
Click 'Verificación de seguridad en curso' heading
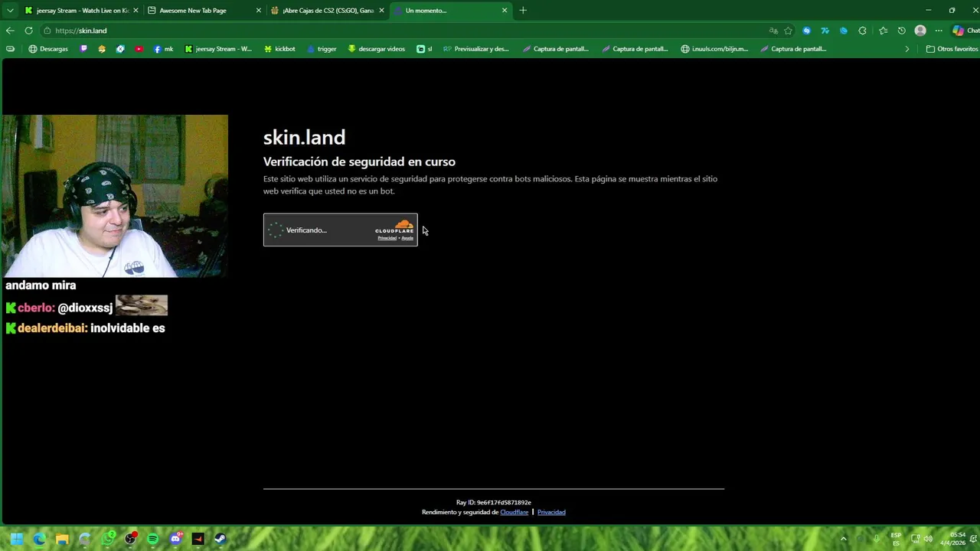359,161
